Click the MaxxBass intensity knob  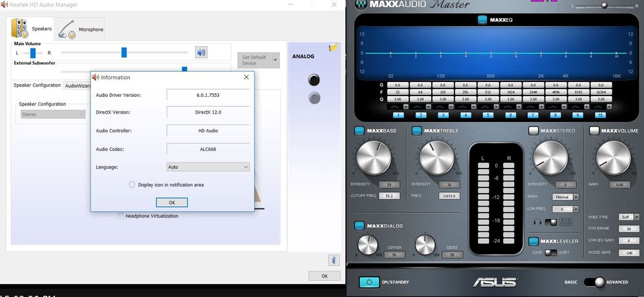pos(374,158)
